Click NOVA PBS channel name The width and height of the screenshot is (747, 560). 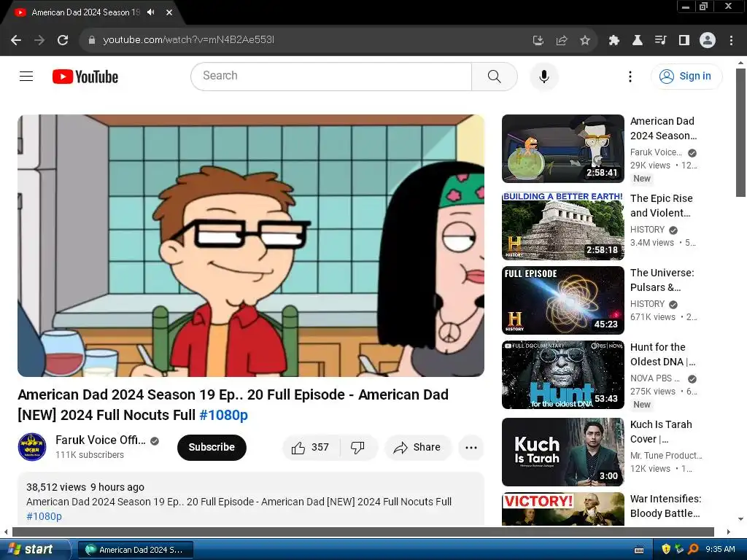point(655,378)
